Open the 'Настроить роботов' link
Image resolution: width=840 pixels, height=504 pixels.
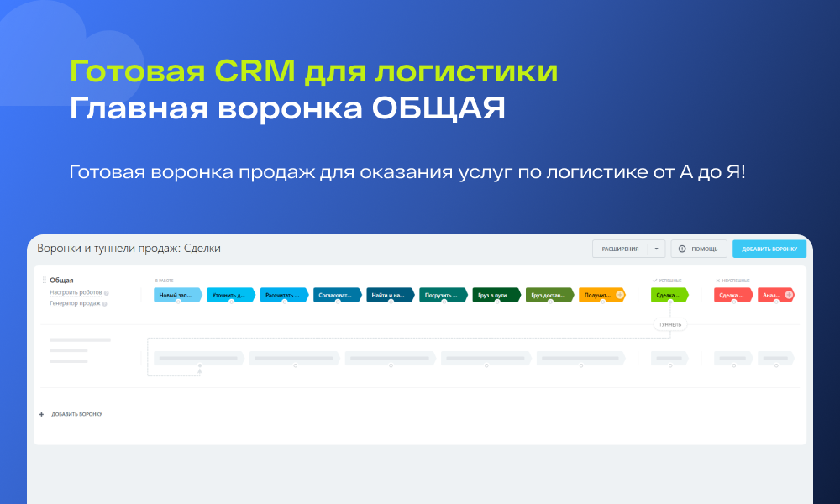tap(76, 292)
